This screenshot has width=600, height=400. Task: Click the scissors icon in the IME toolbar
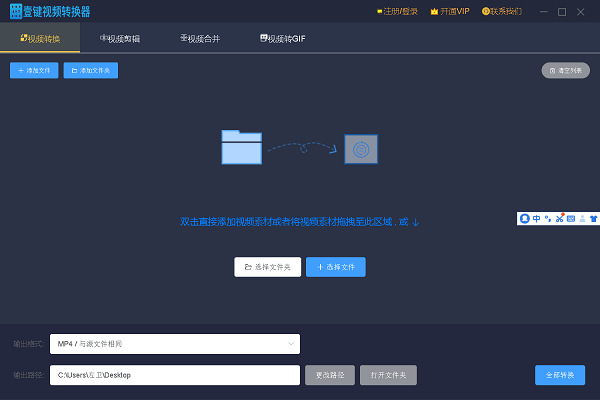[x=560, y=218]
